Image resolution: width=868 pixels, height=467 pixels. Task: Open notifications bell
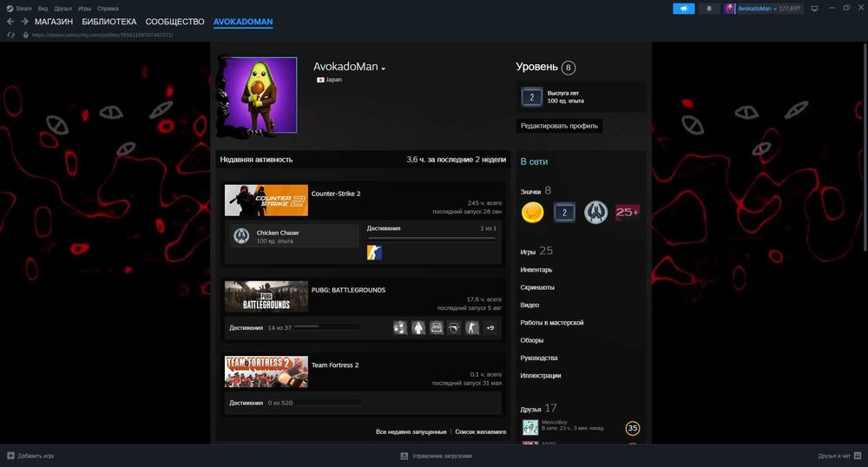coord(708,9)
